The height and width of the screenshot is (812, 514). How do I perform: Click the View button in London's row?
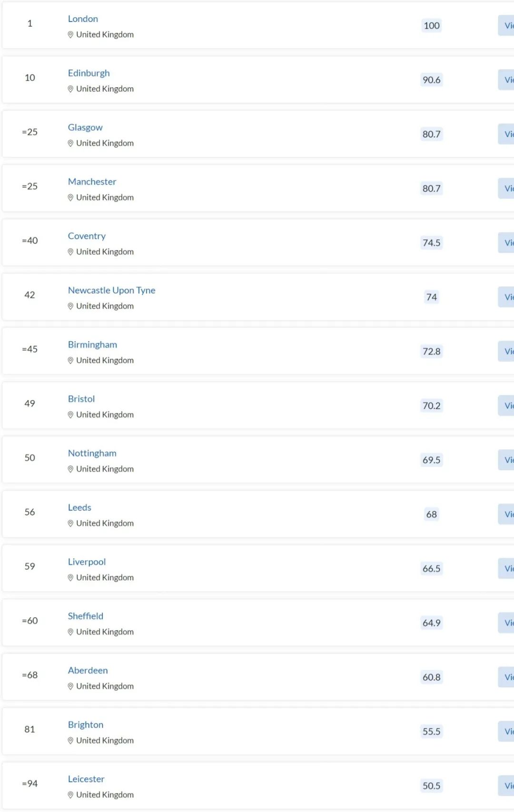[506, 26]
